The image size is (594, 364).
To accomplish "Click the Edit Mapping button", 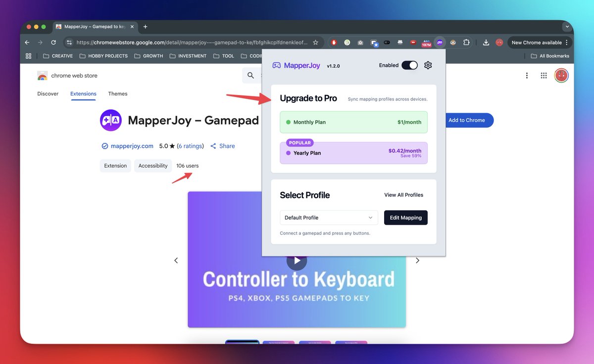I will pos(406,218).
